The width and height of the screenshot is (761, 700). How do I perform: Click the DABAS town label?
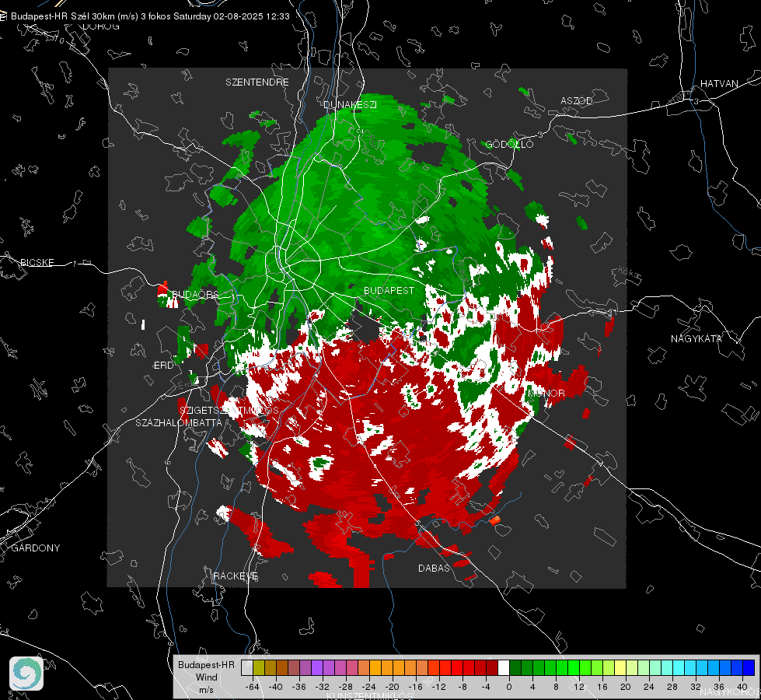[435, 568]
